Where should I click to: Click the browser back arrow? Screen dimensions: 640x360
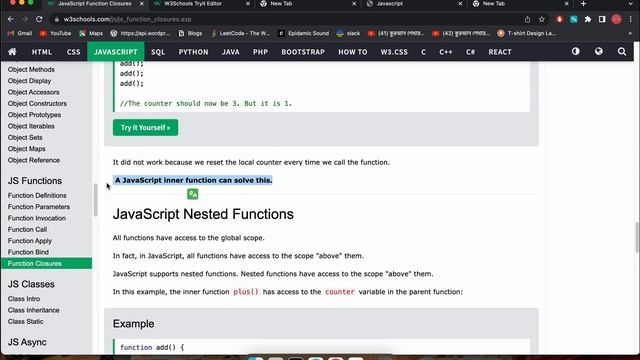click(x=11, y=19)
